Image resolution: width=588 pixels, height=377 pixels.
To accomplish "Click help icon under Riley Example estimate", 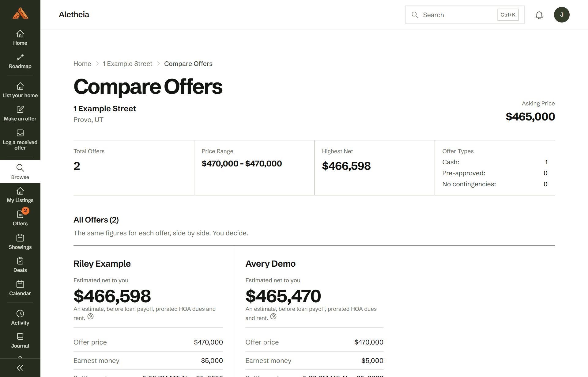I will coord(91,317).
